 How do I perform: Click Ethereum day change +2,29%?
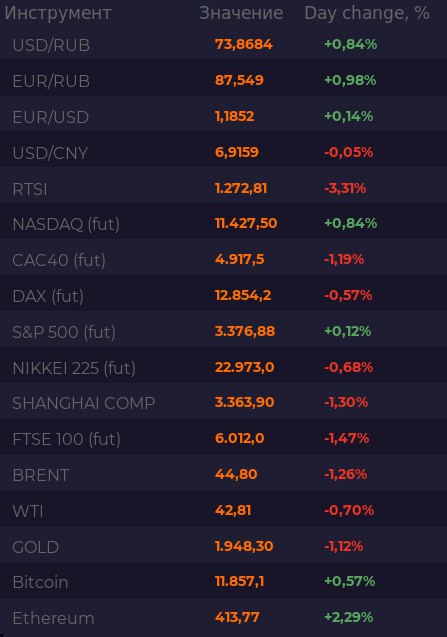pos(349,617)
